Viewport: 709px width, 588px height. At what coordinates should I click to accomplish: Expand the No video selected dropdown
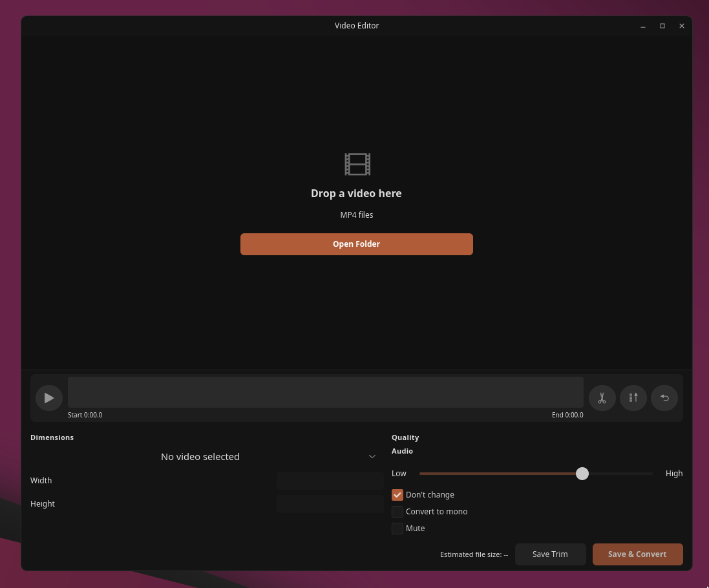pyautogui.click(x=207, y=456)
